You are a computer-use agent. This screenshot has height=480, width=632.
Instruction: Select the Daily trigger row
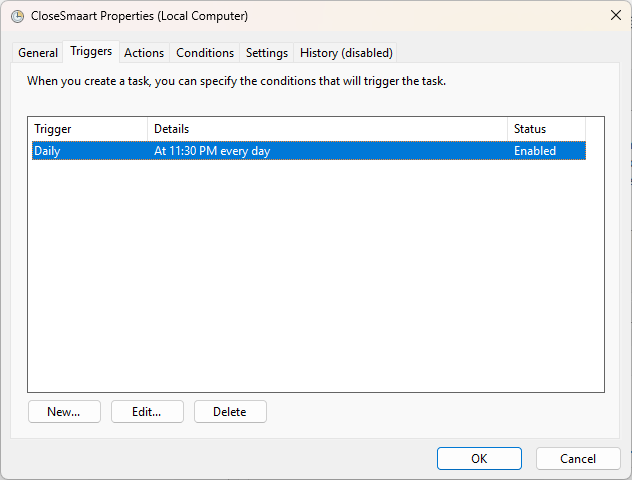click(309, 151)
